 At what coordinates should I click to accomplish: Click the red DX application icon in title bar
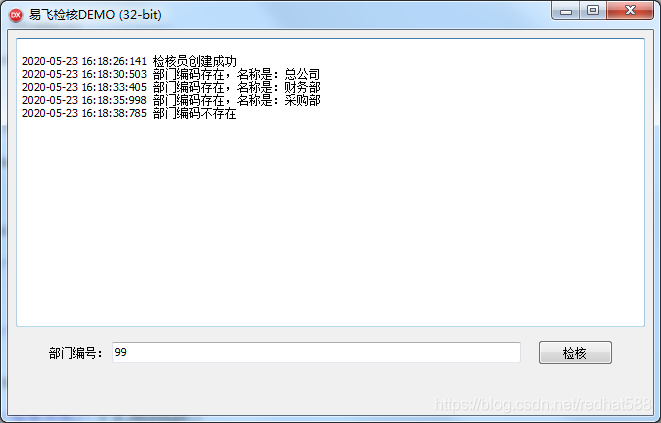tap(16, 15)
